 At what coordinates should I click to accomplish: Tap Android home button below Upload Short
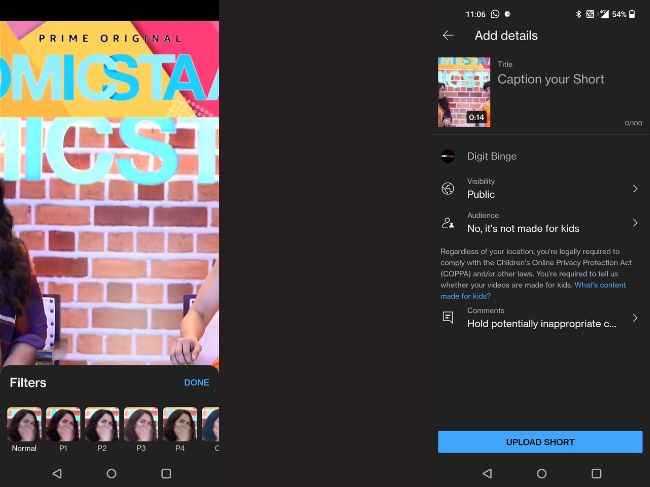coord(541,473)
